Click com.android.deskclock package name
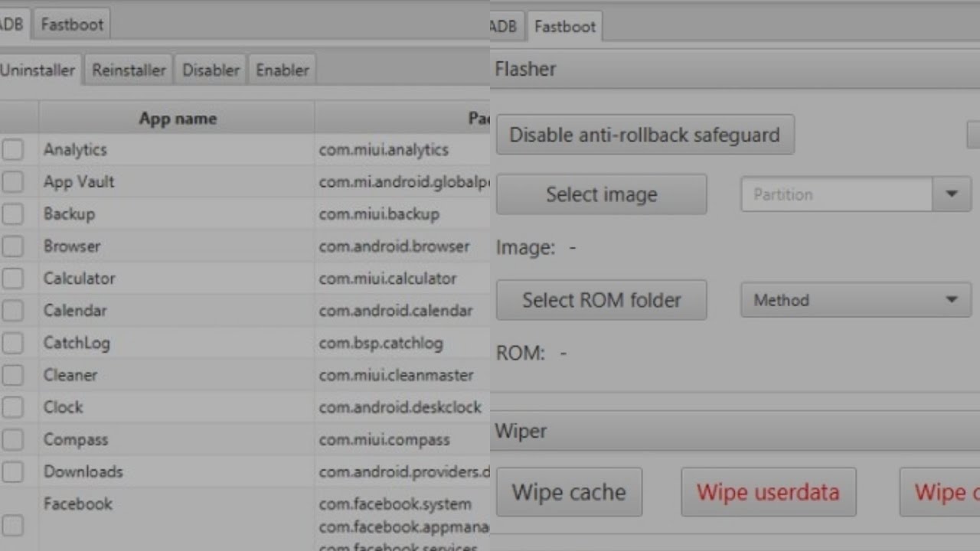Viewport: 980px width, 551px height. (x=400, y=408)
